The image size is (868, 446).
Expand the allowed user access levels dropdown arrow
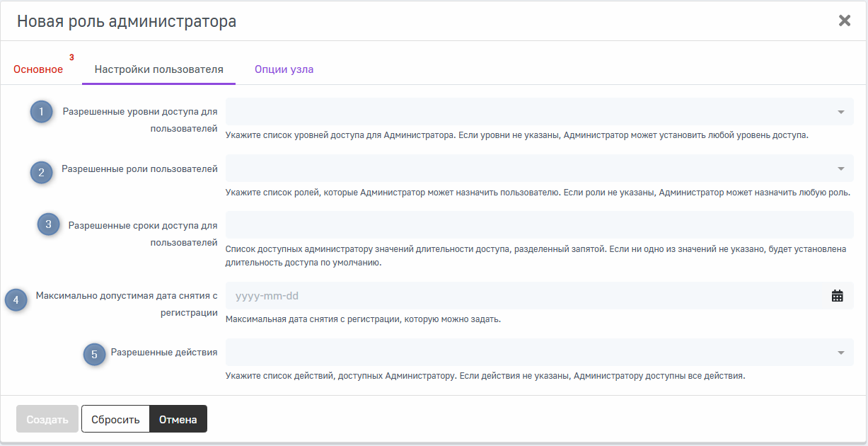[x=840, y=112]
